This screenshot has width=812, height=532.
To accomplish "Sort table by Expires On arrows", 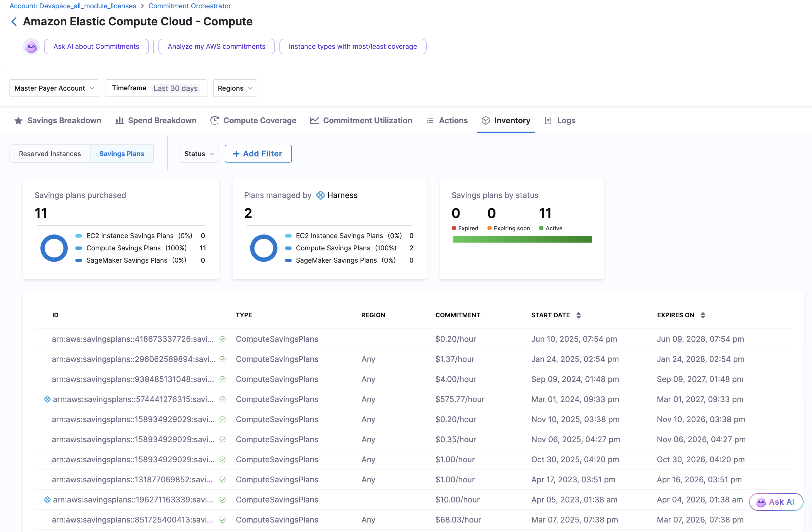I will pos(703,315).
